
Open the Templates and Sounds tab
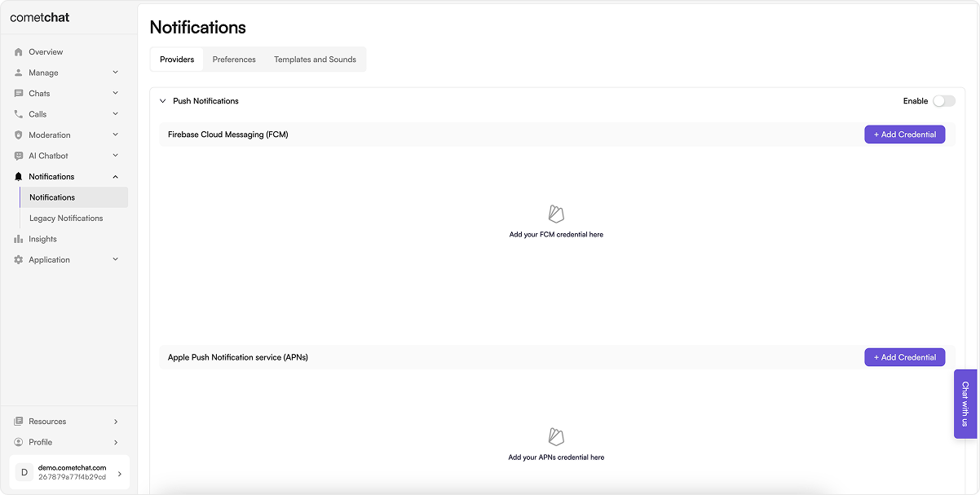(315, 59)
